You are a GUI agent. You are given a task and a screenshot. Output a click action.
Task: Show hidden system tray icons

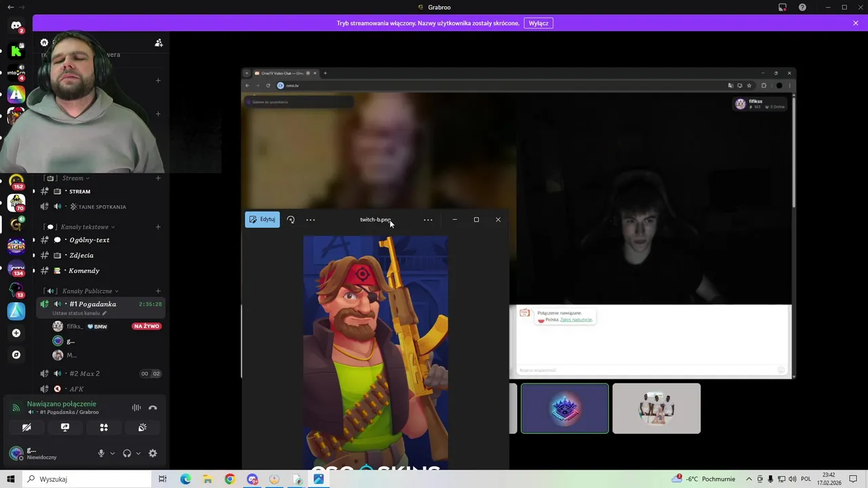749,479
